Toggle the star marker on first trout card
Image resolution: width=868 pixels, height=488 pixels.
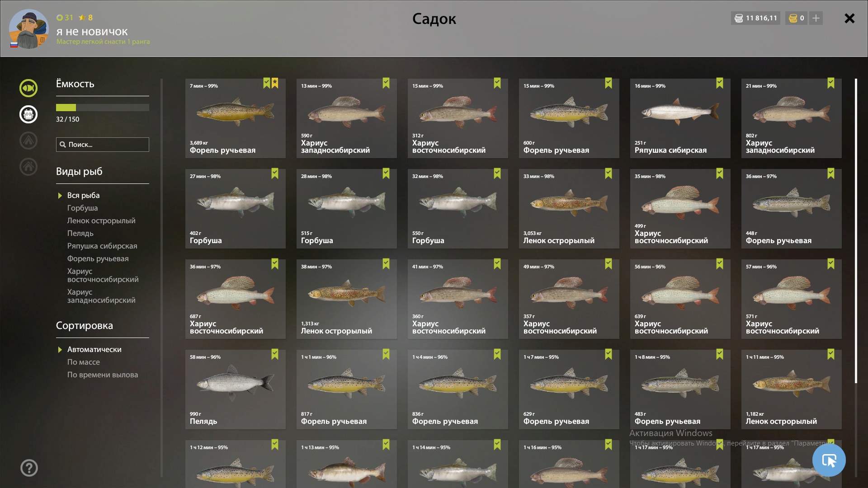click(275, 83)
